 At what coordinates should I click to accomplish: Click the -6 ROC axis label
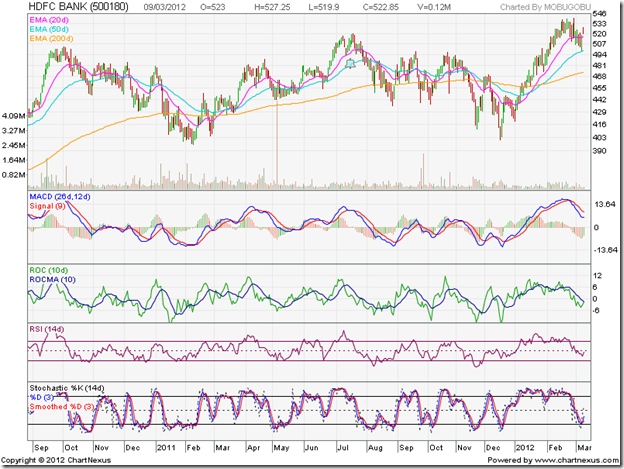(x=596, y=311)
